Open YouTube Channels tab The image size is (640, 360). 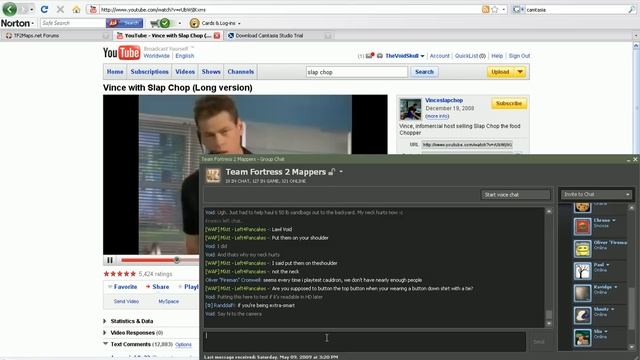coord(240,71)
